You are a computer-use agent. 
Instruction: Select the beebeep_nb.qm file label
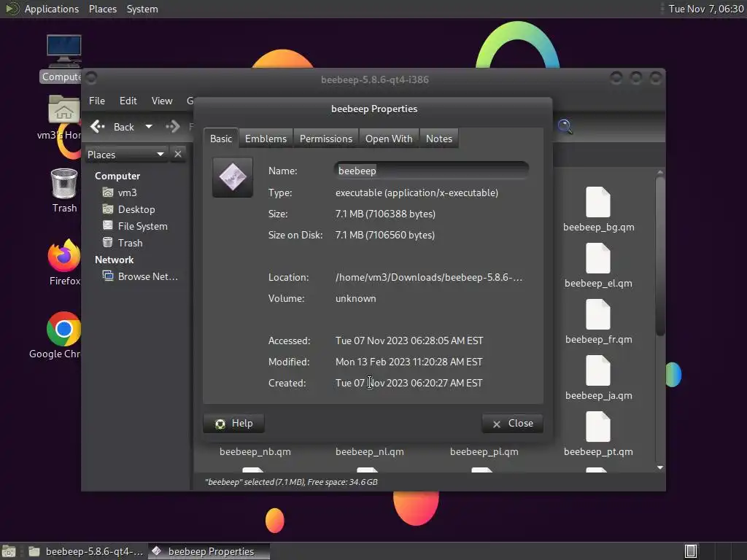coord(255,451)
